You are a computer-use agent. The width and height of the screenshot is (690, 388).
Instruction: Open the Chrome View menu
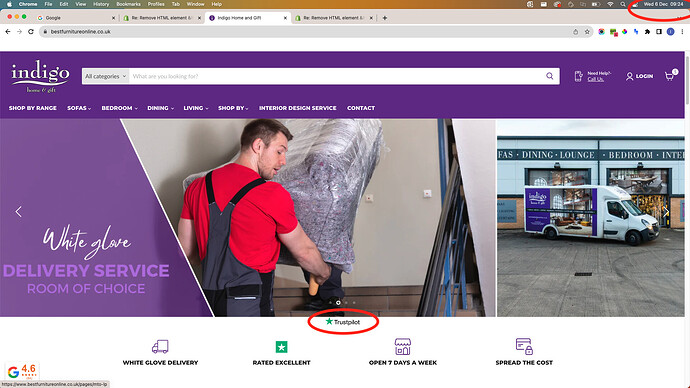[81, 4]
